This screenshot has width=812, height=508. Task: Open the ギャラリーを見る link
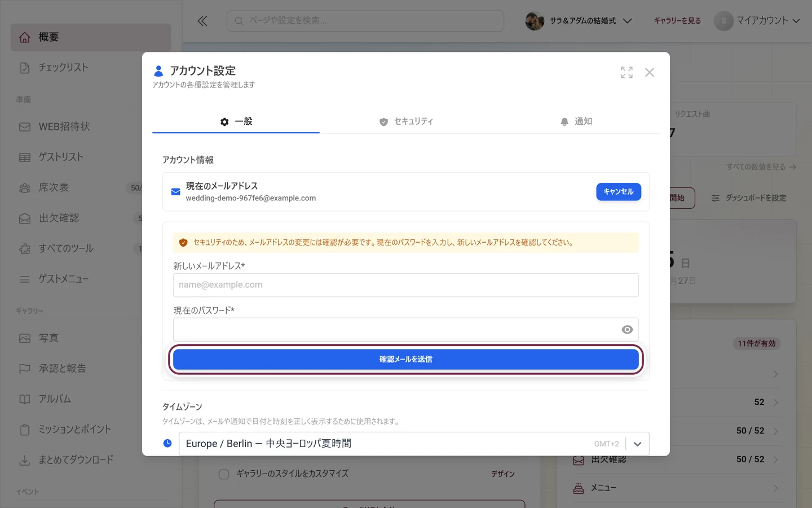tap(677, 21)
